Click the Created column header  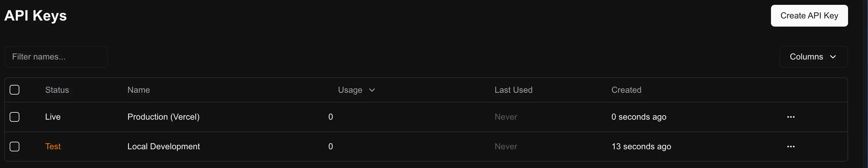point(626,90)
